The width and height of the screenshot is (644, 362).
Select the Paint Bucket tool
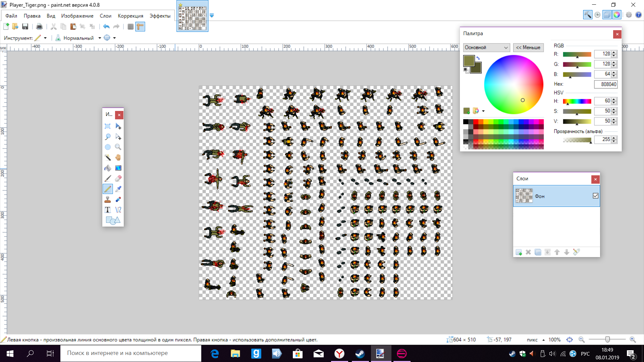click(x=108, y=168)
